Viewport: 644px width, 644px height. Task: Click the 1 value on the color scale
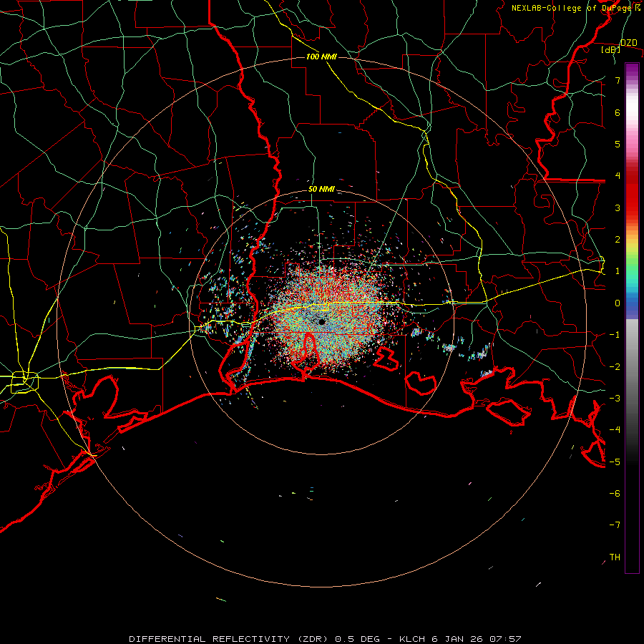click(x=618, y=271)
